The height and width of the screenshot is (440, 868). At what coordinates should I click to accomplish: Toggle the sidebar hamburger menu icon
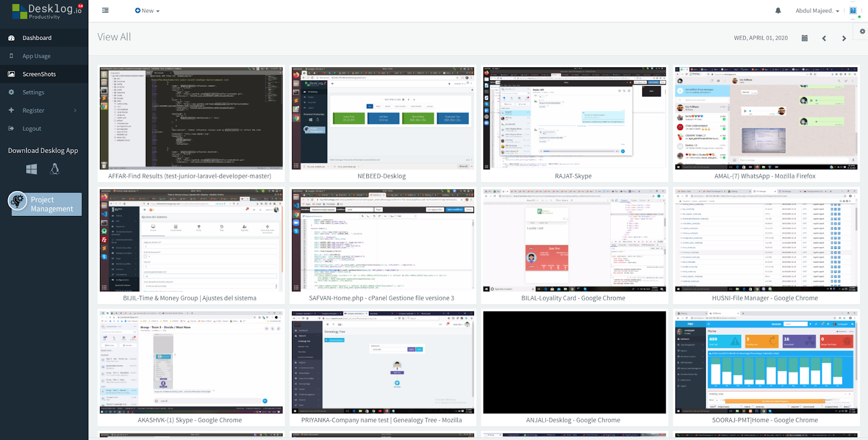pyautogui.click(x=105, y=10)
